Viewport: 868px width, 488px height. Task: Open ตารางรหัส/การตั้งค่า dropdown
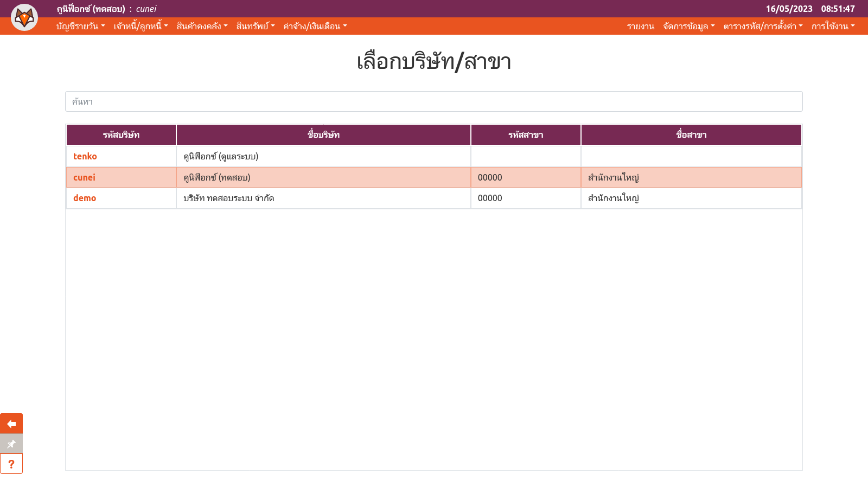pos(763,26)
